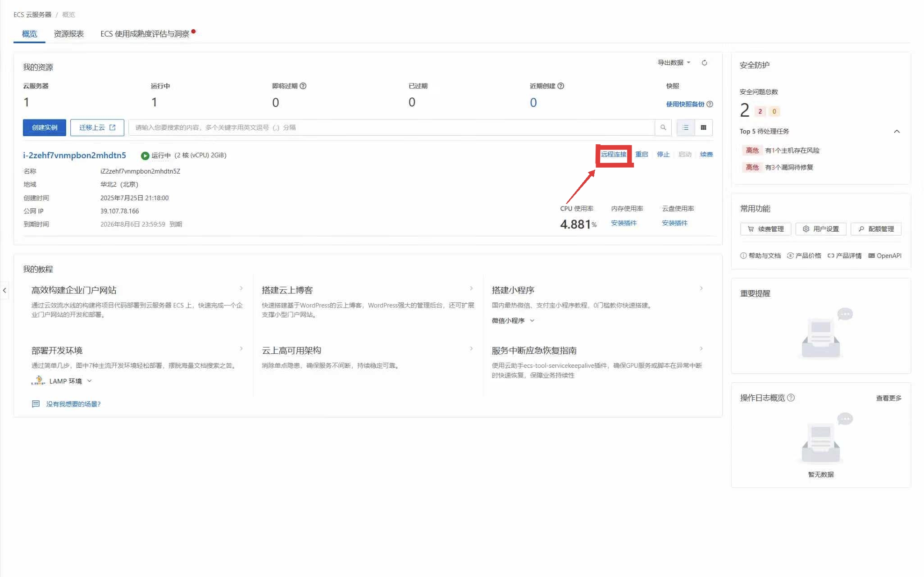Click the left sidebar collapse arrow

[x=5, y=290]
